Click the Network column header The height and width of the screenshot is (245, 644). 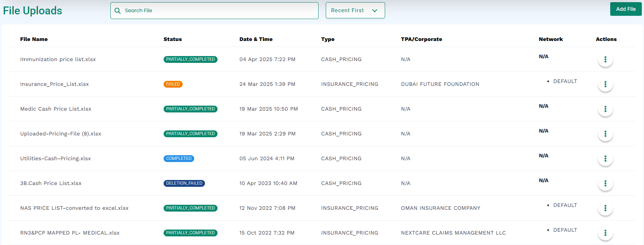point(551,39)
